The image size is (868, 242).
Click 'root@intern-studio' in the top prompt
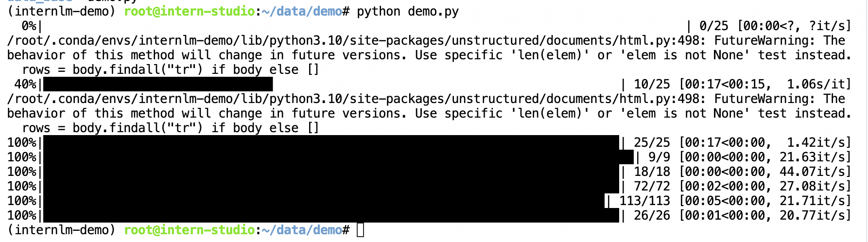pos(190,11)
